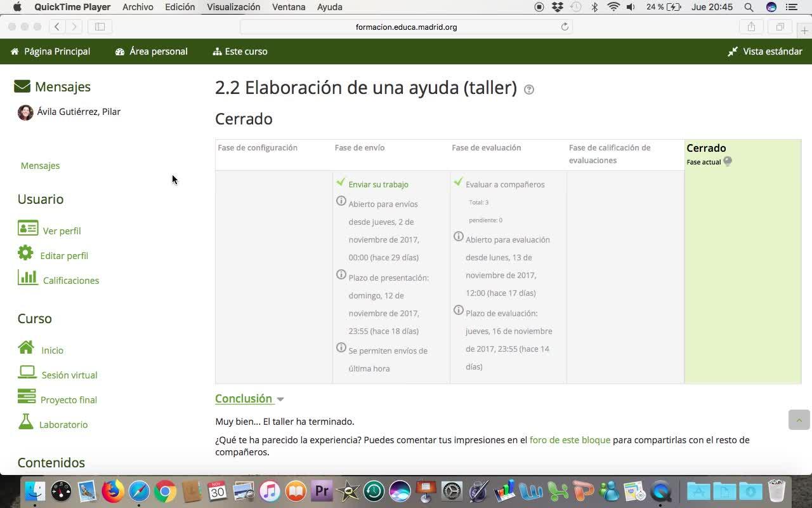Open Premiere Pro from the Dock

[322, 491]
